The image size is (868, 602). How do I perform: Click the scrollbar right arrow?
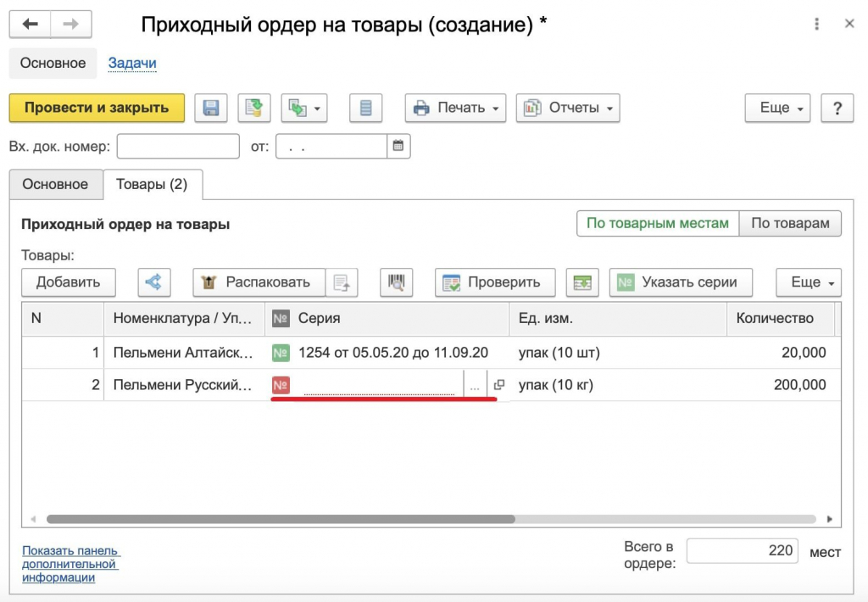tap(829, 519)
